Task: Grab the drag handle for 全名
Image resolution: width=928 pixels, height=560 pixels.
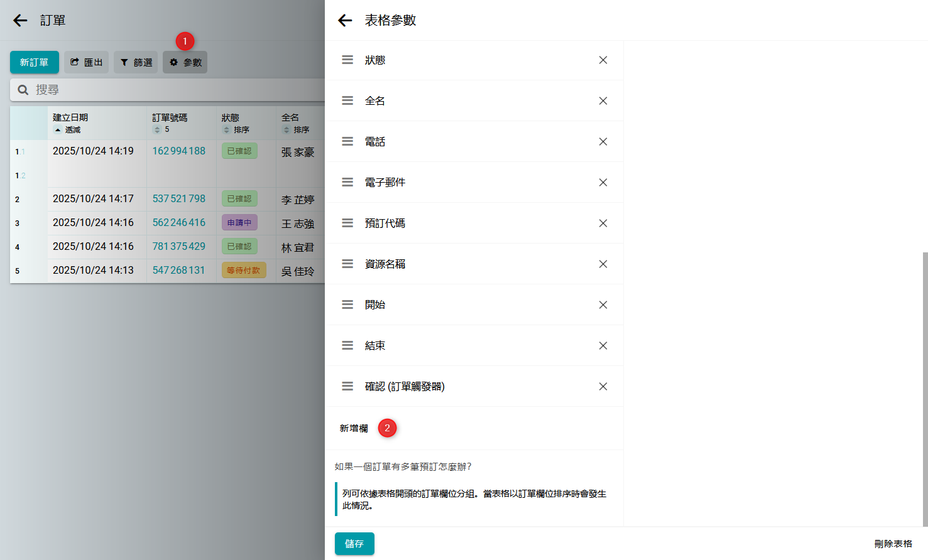Action: (347, 101)
